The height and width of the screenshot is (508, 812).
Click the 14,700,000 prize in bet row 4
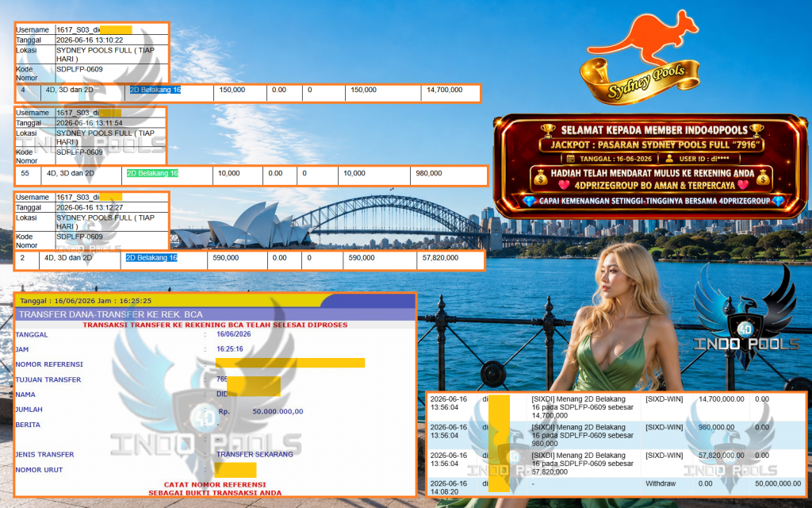[x=444, y=90]
